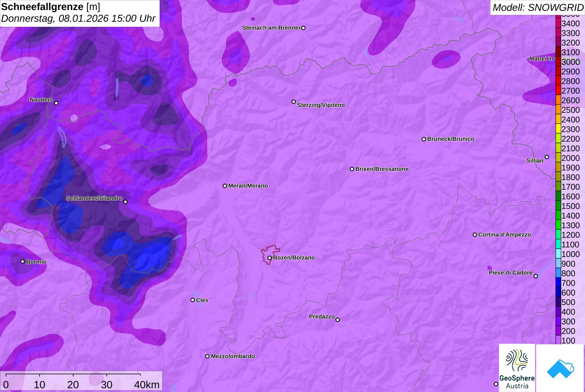Click the 1500 green legend swatch
This screenshot has width=585, height=392.
point(558,205)
